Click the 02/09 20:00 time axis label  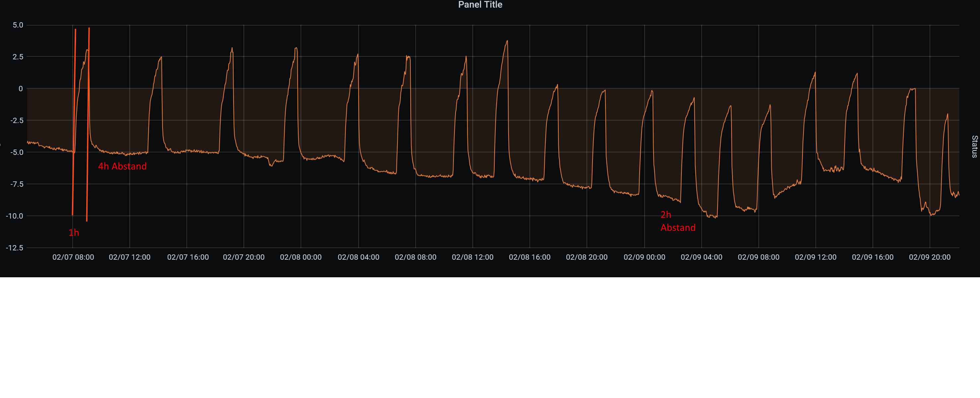(929, 257)
